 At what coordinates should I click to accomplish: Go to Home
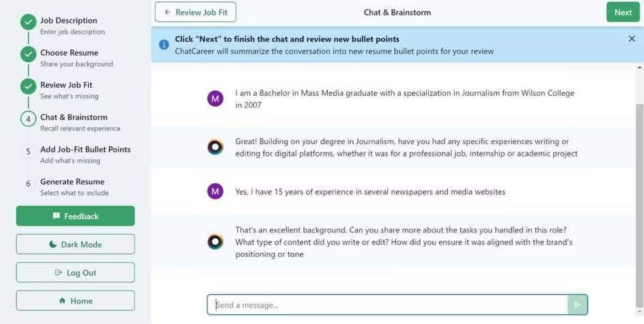click(75, 301)
